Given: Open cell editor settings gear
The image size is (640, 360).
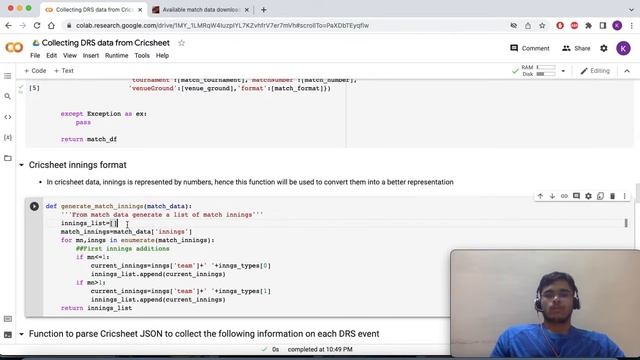Looking at the screenshot, I should pyautogui.click(x=588, y=196).
